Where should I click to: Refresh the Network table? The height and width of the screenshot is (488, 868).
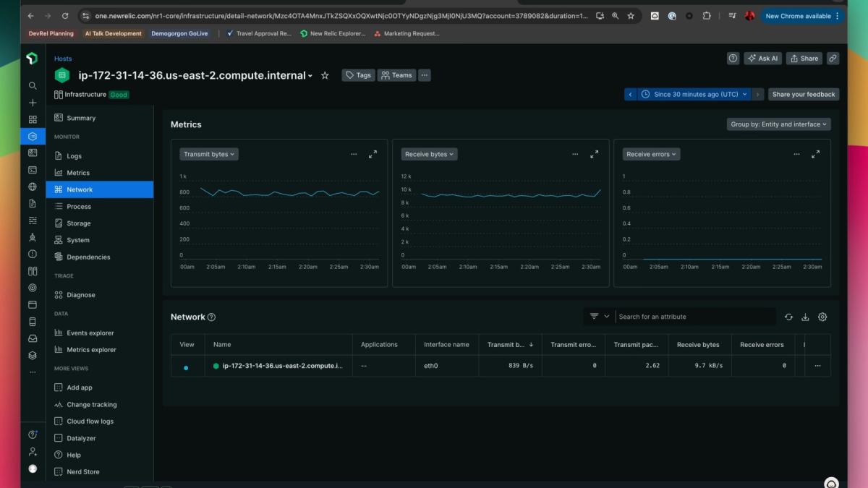click(x=788, y=317)
